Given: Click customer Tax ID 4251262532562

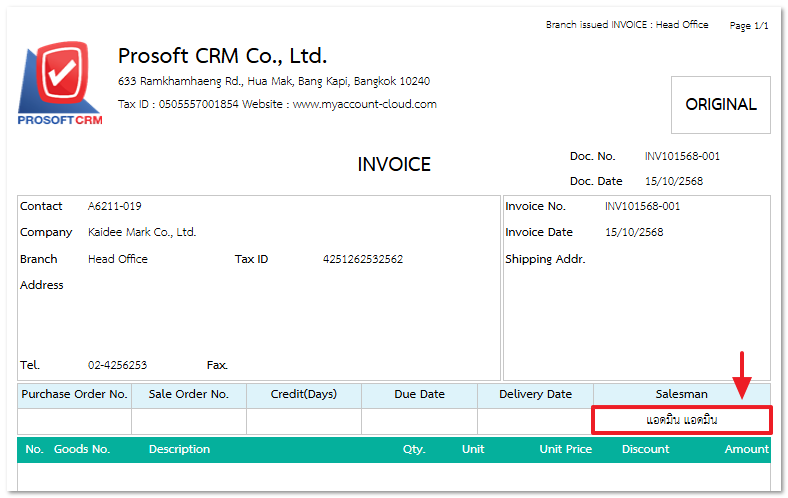Looking at the screenshot, I should [363, 259].
